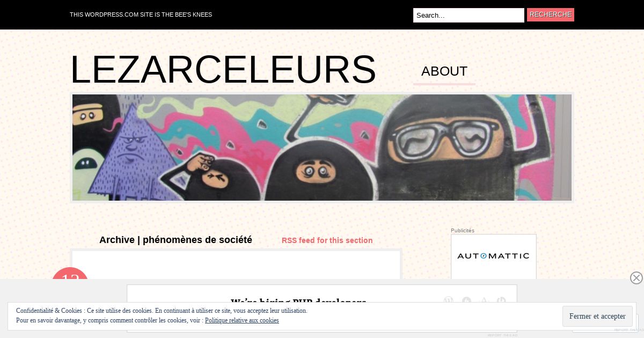Click the white post content box
This screenshot has width=644, height=338.
pyautogui.click(x=236, y=265)
